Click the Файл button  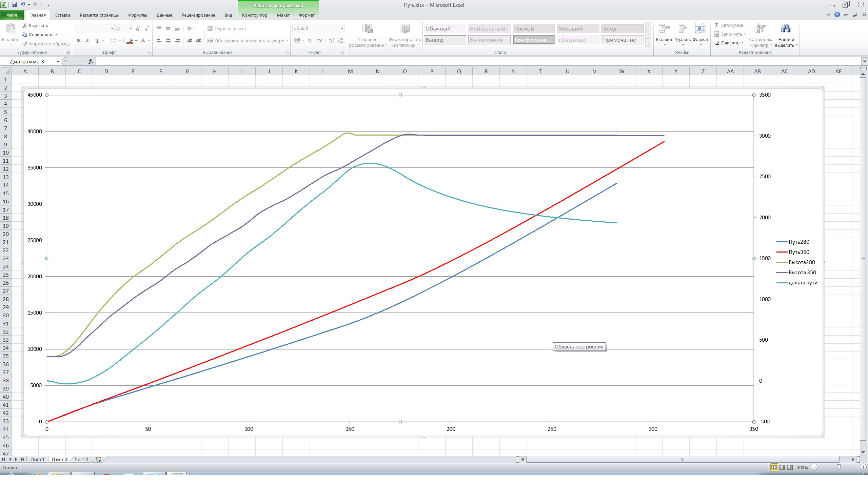[12, 15]
